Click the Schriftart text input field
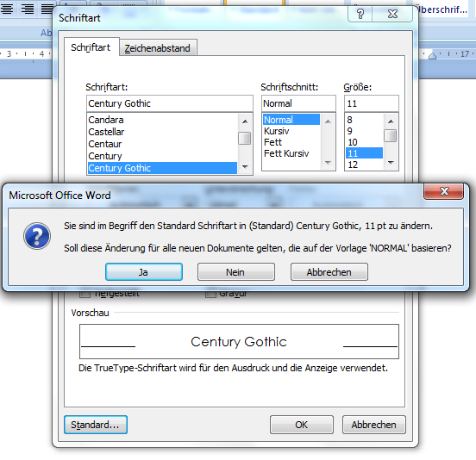This screenshot has width=476, height=460. pos(169,103)
